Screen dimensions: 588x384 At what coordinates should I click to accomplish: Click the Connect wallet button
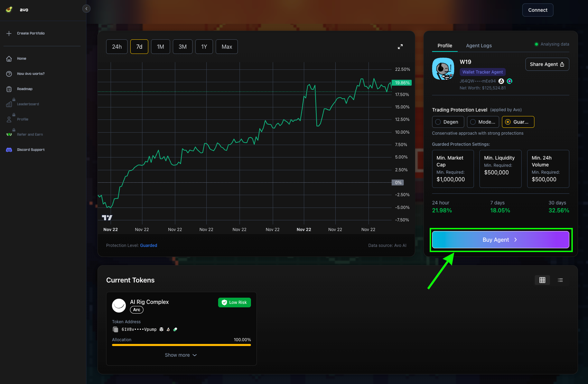[x=538, y=10]
